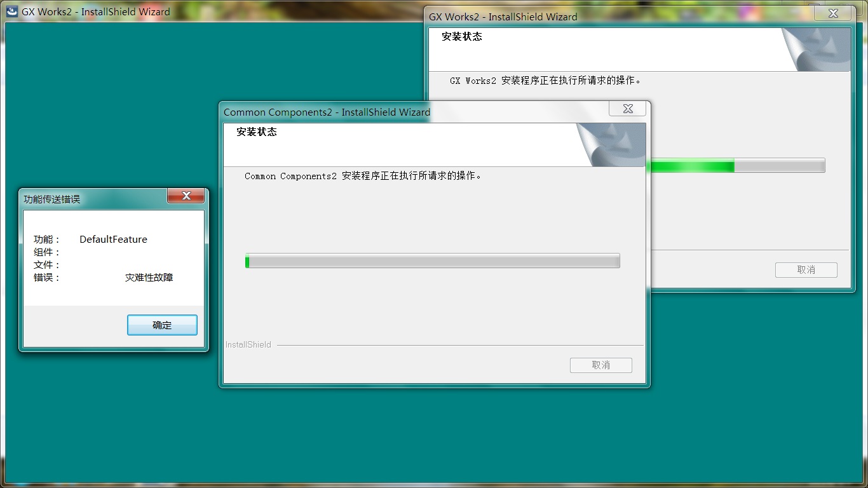Close the Common Components2 InstallShield Wizard window

click(627, 109)
